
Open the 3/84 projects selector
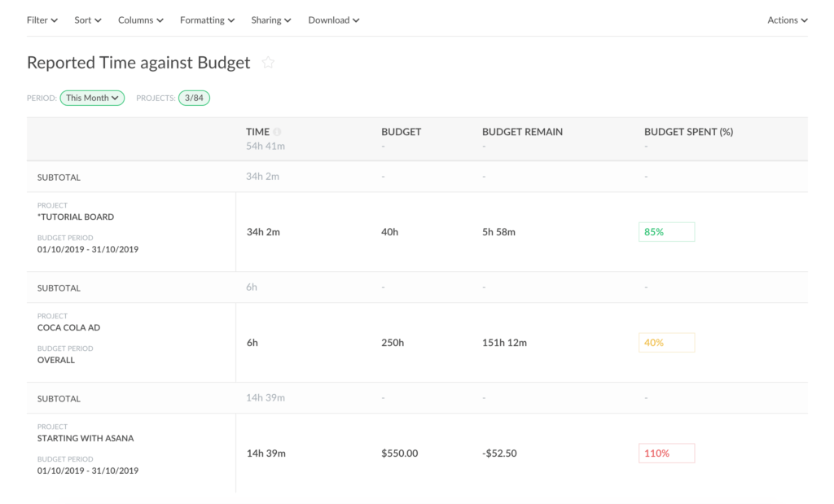[x=194, y=97]
